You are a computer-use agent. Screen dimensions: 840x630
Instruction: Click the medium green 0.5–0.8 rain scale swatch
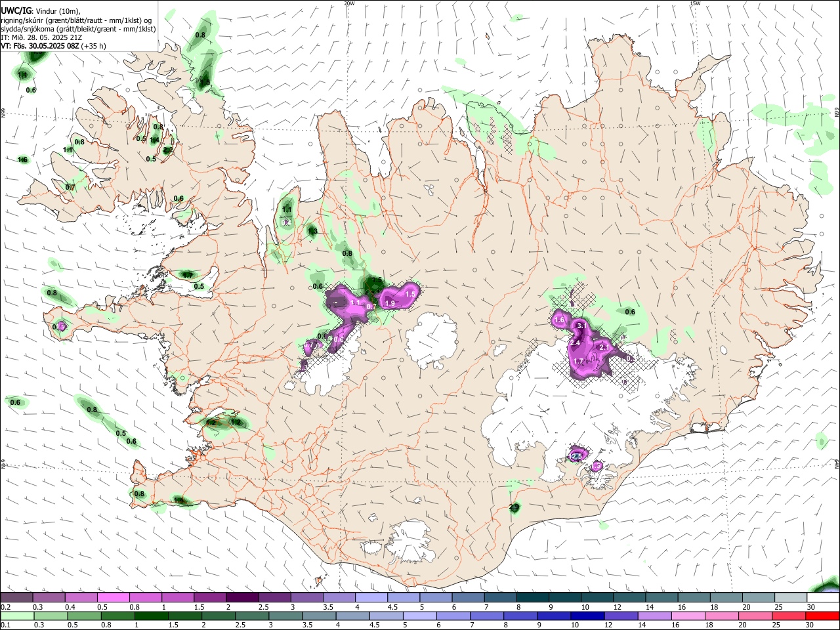click(84, 616)
